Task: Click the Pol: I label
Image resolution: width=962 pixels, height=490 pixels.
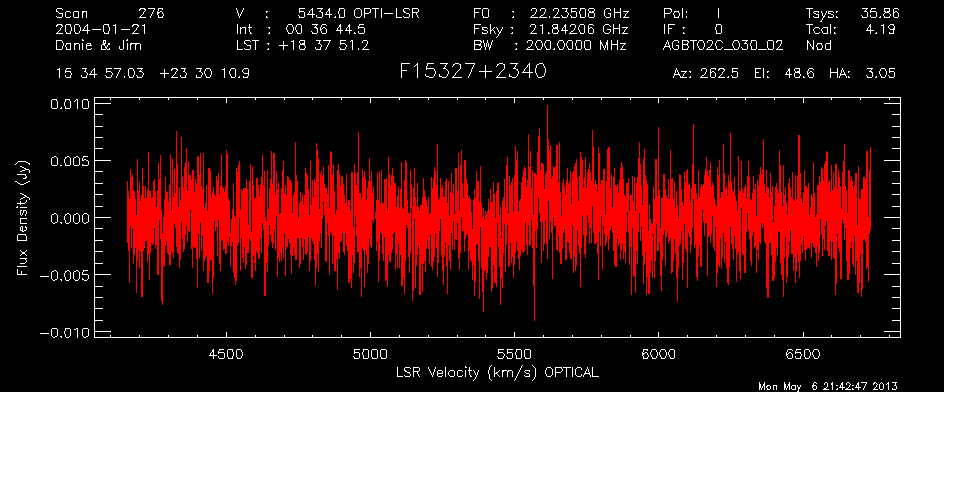Action: [x=692, y=13]
